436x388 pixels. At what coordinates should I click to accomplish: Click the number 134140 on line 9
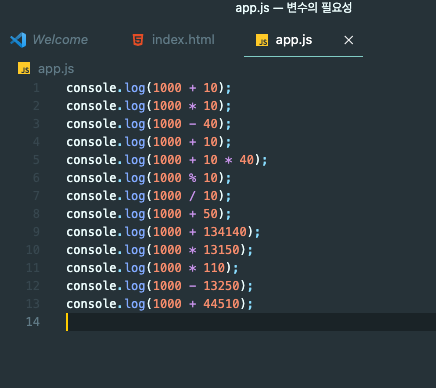[225, 232]
